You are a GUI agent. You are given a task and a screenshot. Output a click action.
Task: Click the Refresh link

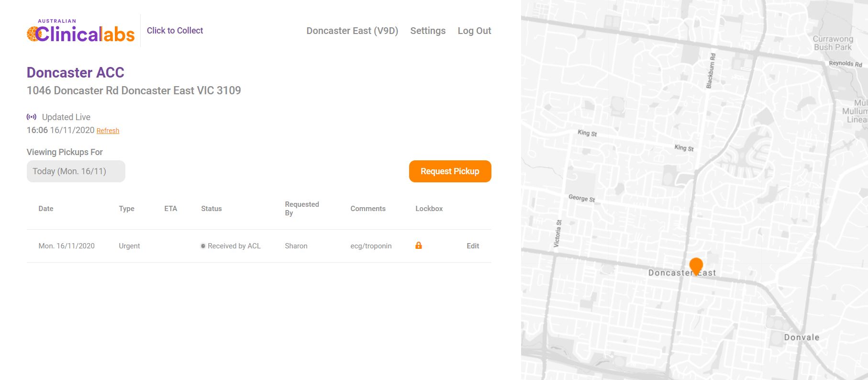(108, 131)
